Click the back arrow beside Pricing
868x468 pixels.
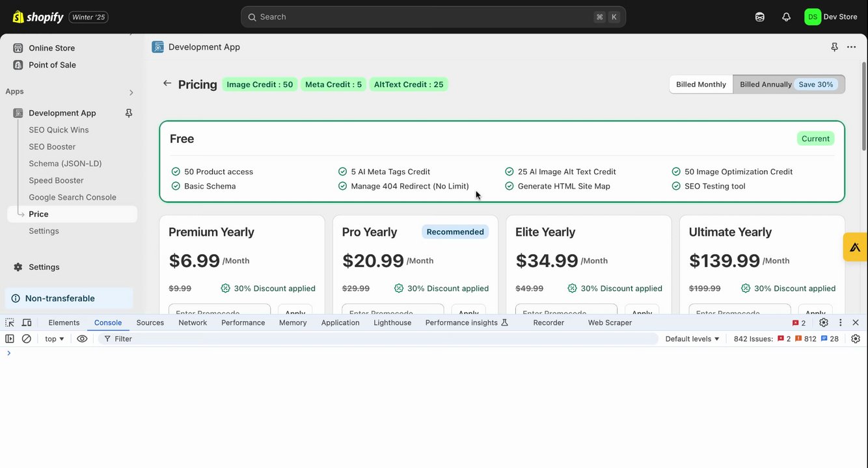(167, 83)
